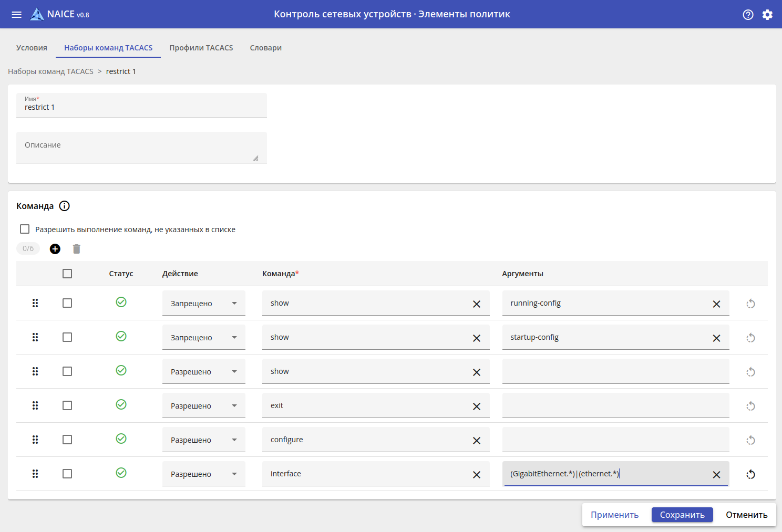Switch to Профили TACACS tab
The width and height of the screenshot is (782, 532).
pos(201,48)
